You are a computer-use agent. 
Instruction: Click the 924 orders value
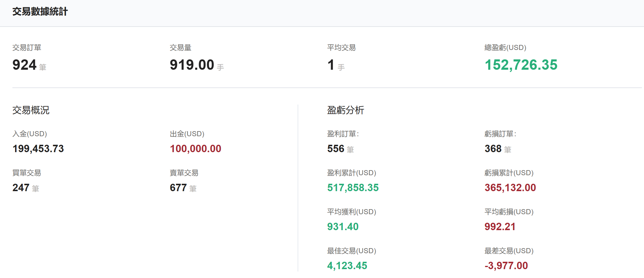point(25,65)
